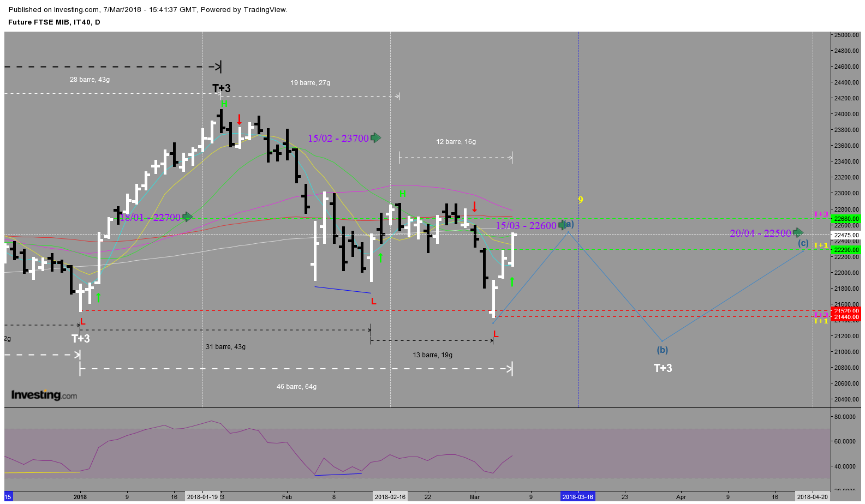The height and width of the screenshot is (504, 865).
Task: Click the green 'H' above the mid-February bars
Action: [403, 194]
